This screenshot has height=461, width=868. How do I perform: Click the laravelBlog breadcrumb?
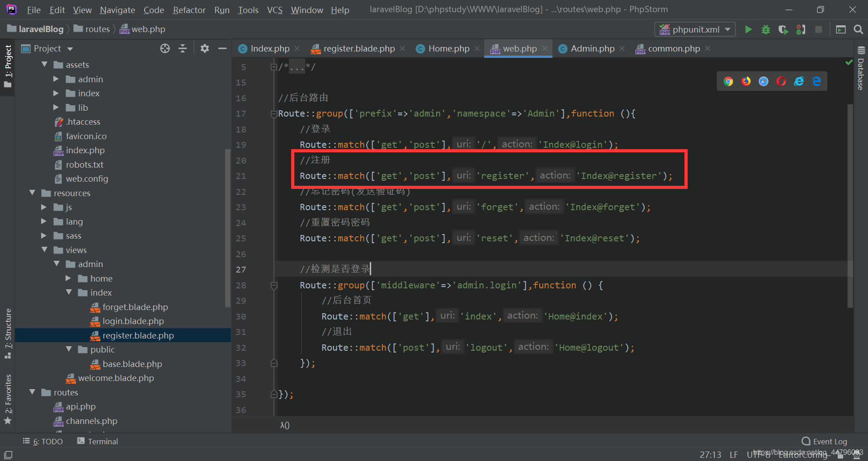[36, 29]
